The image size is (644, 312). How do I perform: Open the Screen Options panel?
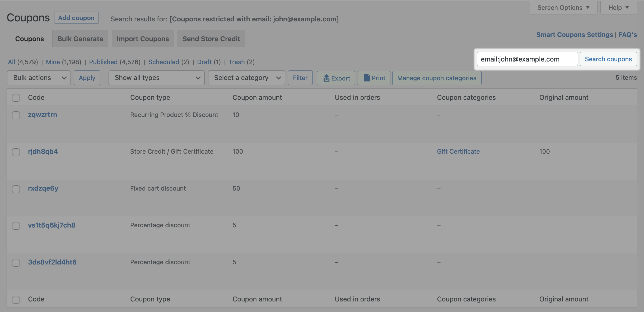(x=563, y=8)
